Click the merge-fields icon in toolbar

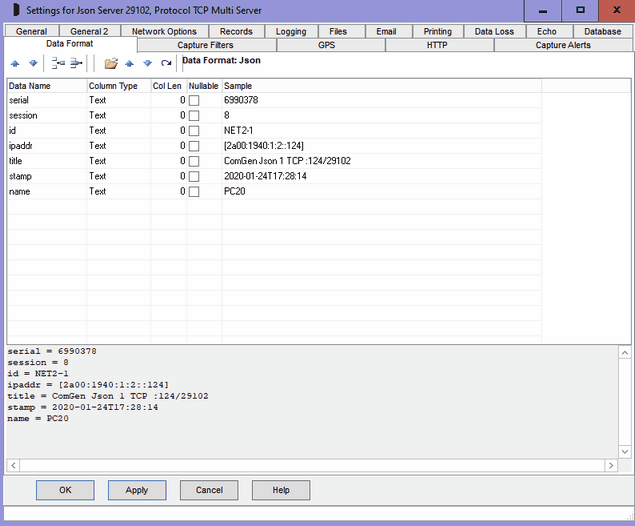click(76, 63)
